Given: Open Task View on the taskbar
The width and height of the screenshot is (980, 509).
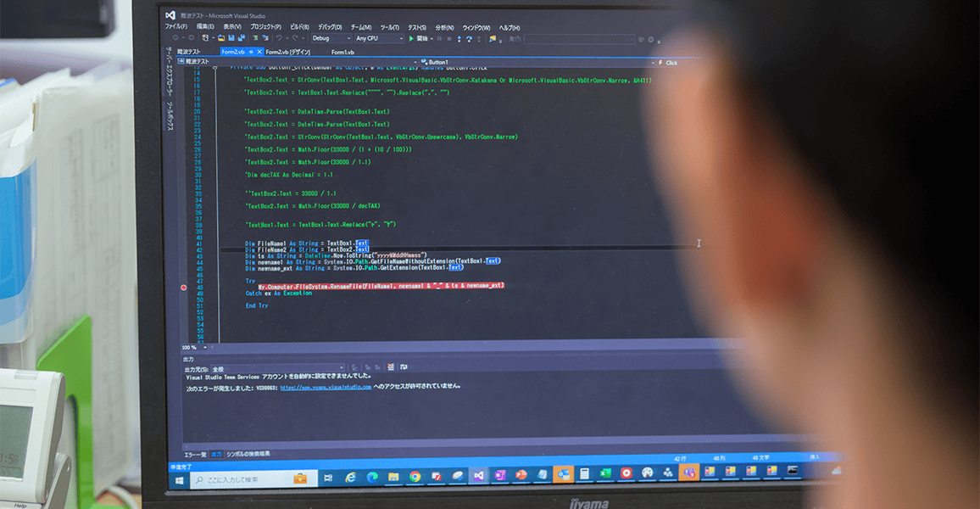Looking at the screenshot, I should 328,478.
